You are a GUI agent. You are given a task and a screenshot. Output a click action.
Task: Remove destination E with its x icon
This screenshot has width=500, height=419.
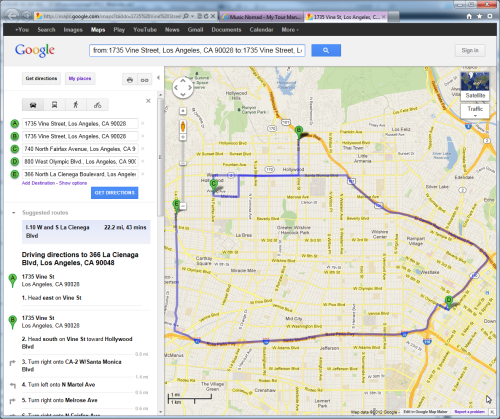(x=143, y=174)
